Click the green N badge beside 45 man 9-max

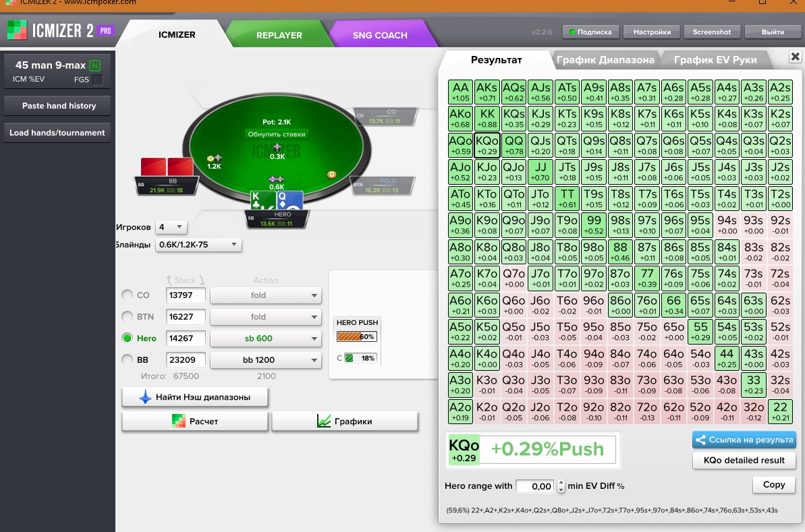pyautogui.click(x=95, y=65)
